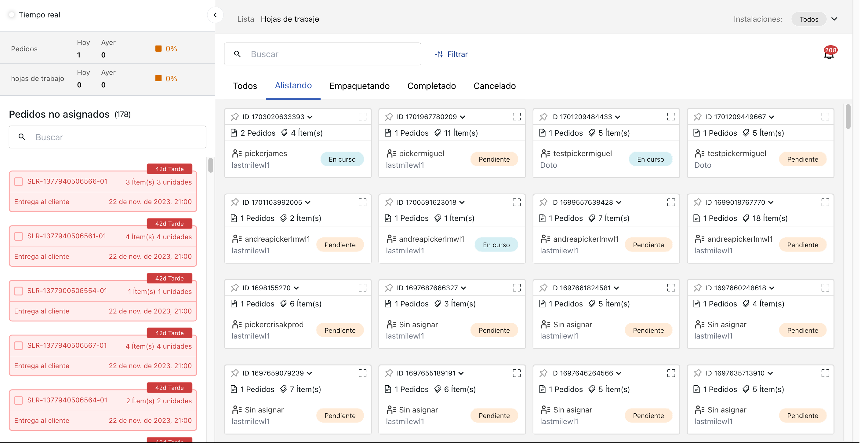Pin worksheet ID 1703020633393
Screen dimensions: 868x447
235,117
